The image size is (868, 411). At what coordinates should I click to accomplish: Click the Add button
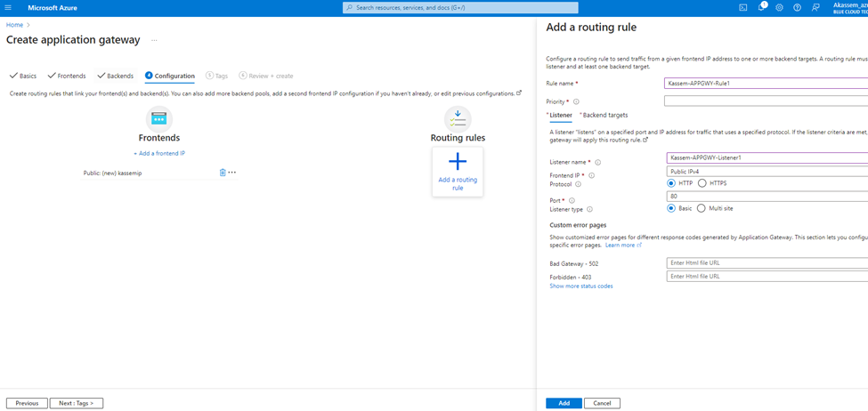564,403
